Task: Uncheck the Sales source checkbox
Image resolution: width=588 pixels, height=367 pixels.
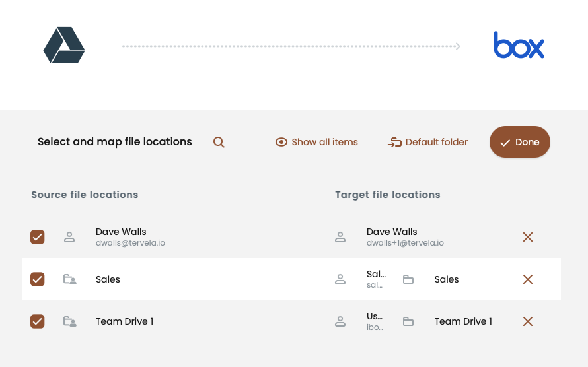Action: point(38,279)
